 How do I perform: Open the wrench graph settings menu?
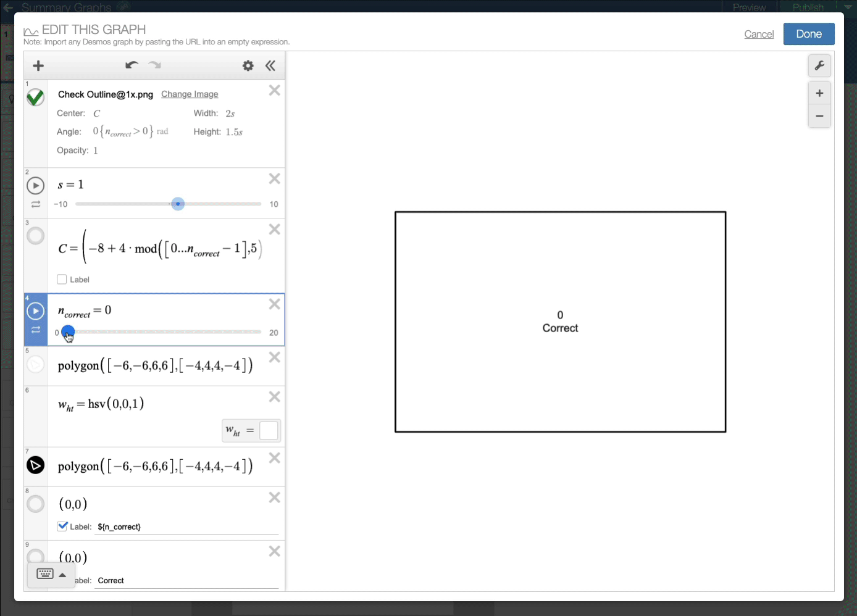coord(819,65)
